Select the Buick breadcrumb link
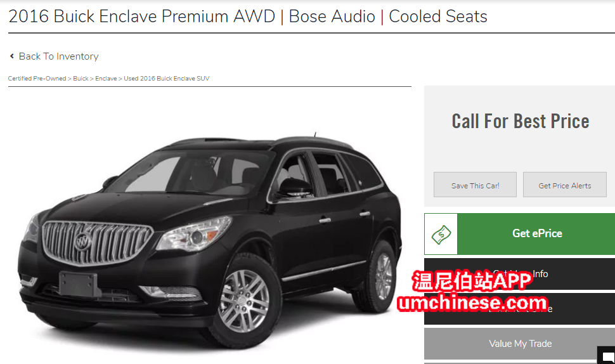 81,79
